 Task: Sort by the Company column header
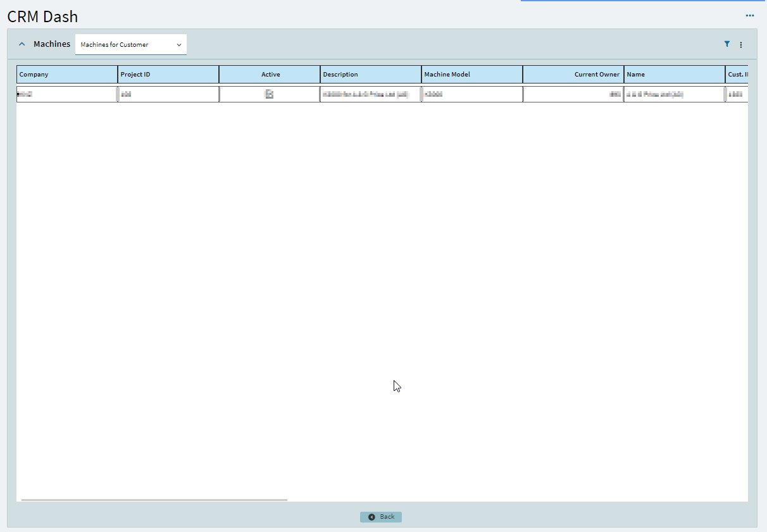[x=67, y=75]
